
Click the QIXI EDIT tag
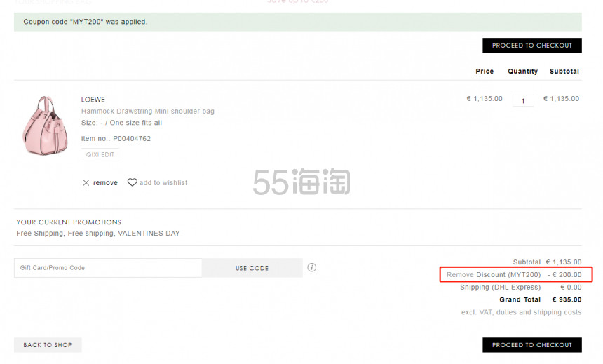pos(100,155)
